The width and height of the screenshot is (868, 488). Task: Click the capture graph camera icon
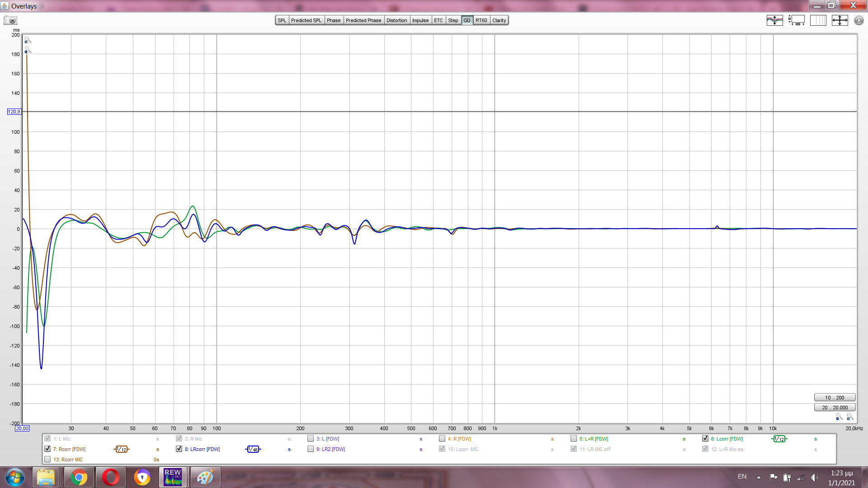(10, 20)
